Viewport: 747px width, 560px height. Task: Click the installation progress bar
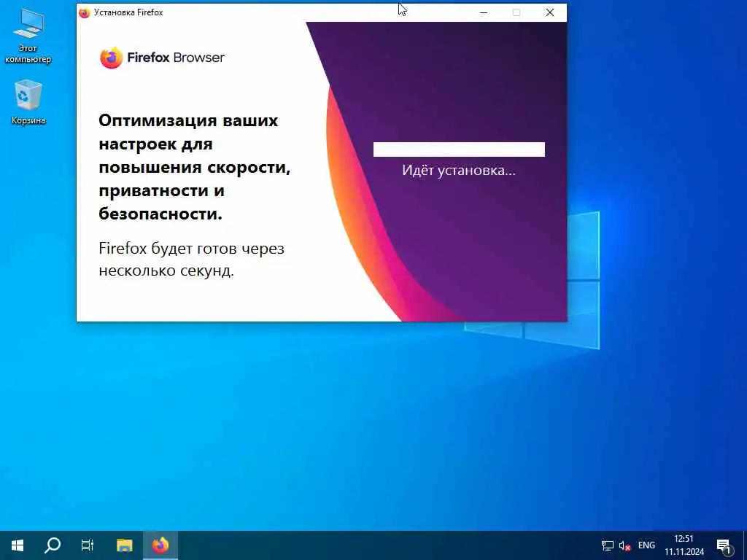(459, 149)
